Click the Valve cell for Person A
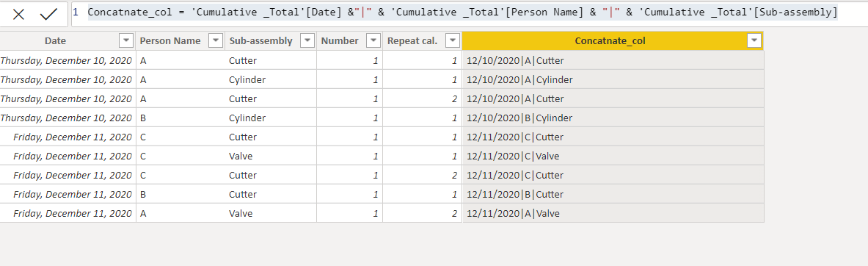The width and height of the screenshot is (868, 266). pyautogui.click(x=271, y=213)
